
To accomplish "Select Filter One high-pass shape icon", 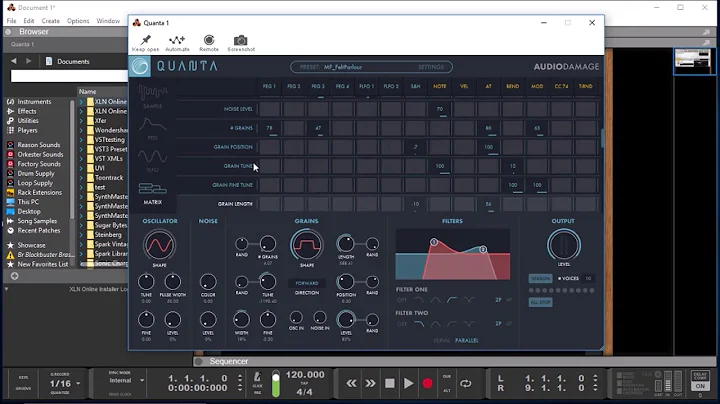I will pos(452,300).
